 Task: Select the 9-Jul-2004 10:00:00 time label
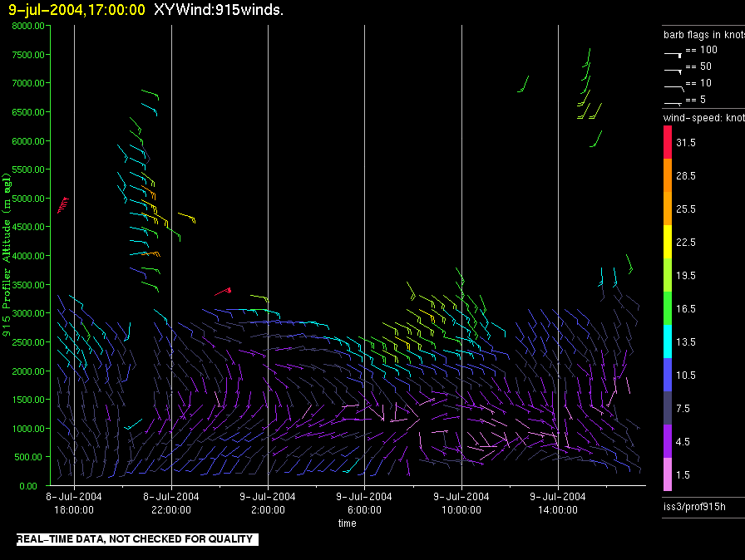coord(461,503)
